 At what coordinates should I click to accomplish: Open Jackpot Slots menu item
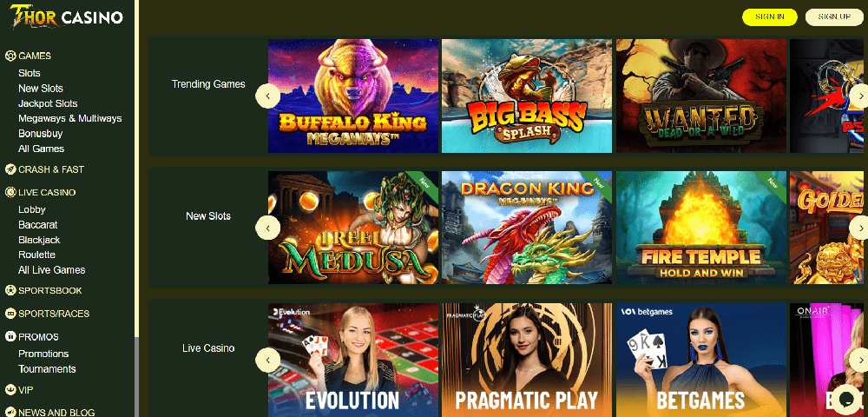pyautogui.click(x=48, y=103)
